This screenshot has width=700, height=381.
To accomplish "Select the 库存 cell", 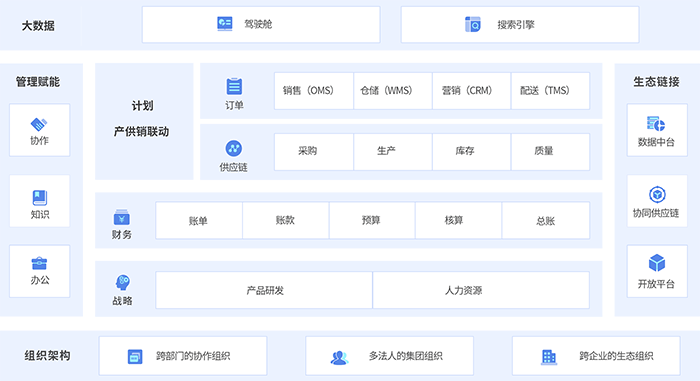I will click(x=471, y=151).
